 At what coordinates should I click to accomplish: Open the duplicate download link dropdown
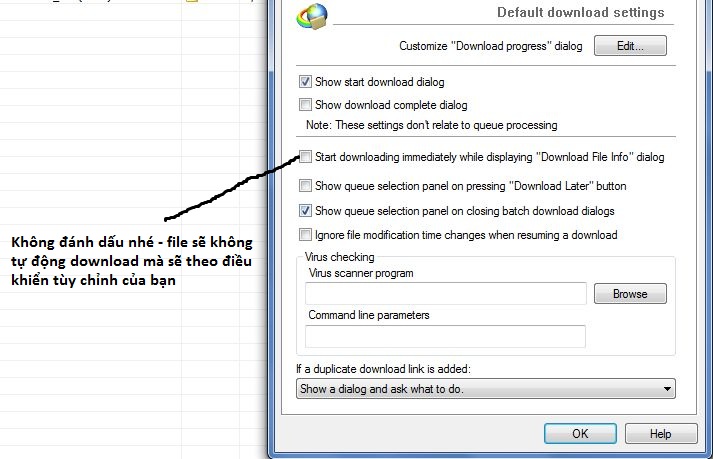(x=486, y=389)
